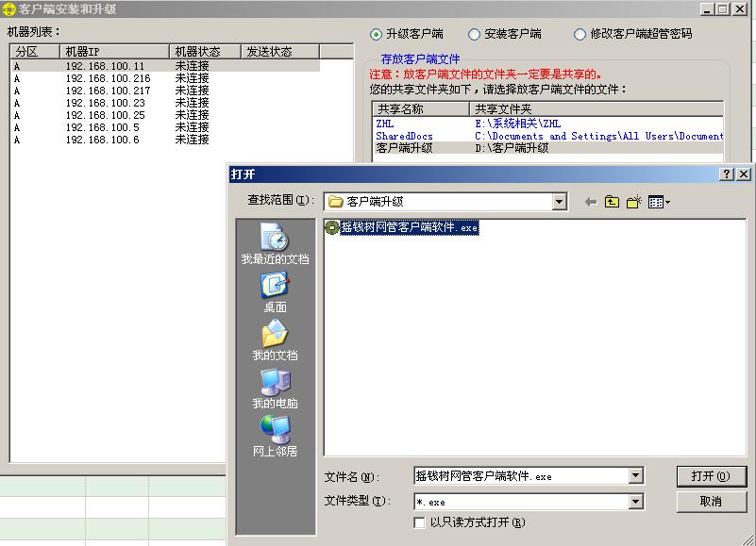The image size is (756, 546).
Task: Click the help question mark in Open dialog
Action: pyautogui.click(x=727, y=174)
